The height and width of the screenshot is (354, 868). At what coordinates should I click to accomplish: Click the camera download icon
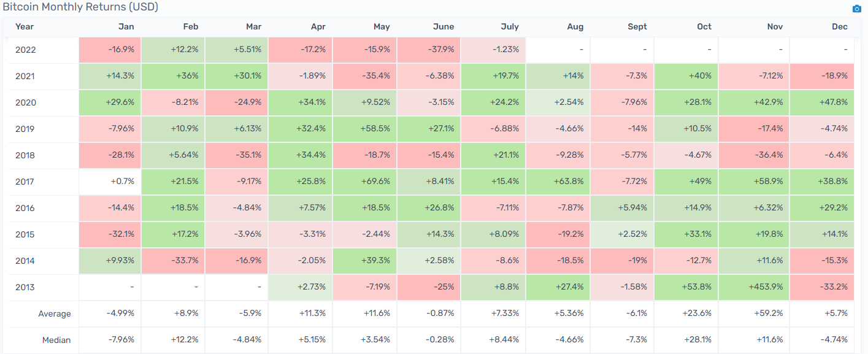coord(857,9)
